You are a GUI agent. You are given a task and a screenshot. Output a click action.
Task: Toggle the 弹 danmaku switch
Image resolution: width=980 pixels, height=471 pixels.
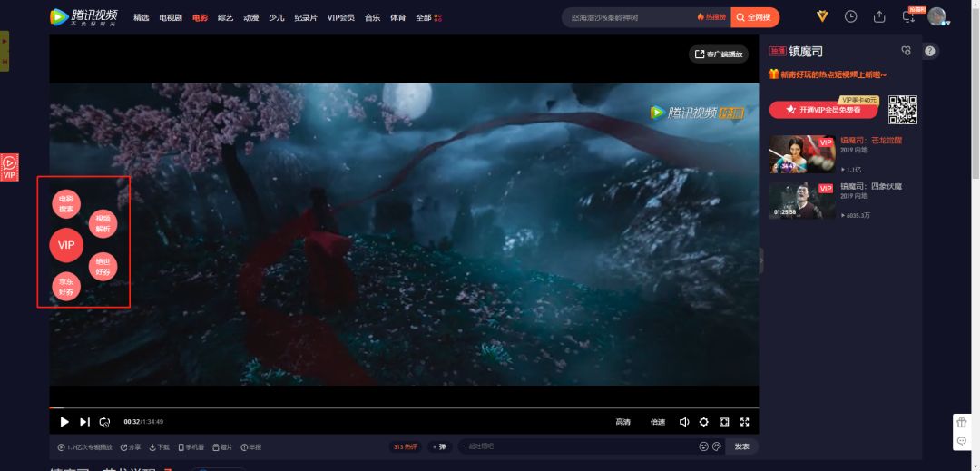(440, 446)
